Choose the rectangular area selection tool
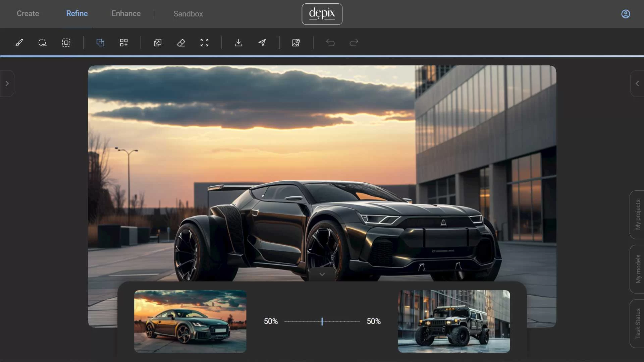 coord(66,43)
